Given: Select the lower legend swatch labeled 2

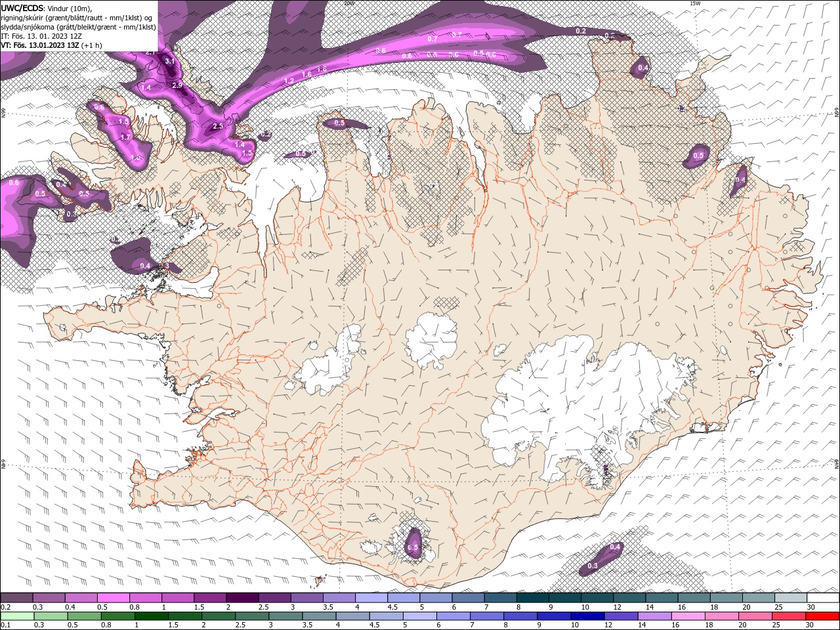Looking at the screenshot, I should pos(219,616).
